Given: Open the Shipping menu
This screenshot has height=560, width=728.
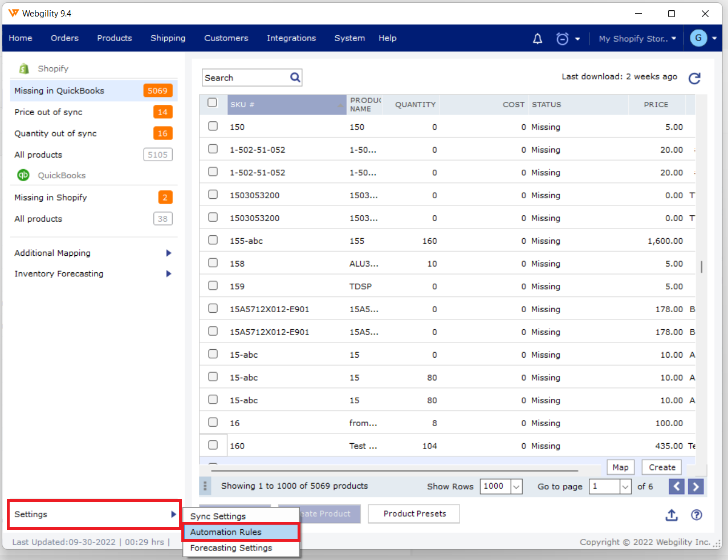Looking at the screenshot, I should (168, 38).
